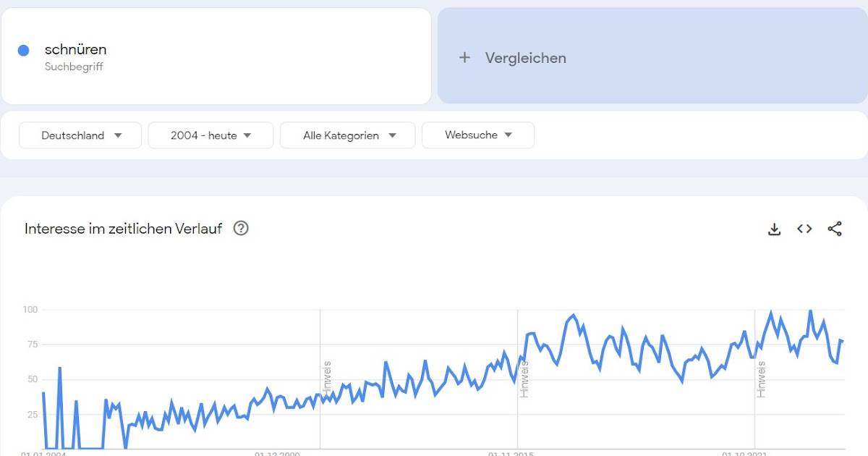Image resolution: width=868 pixels, height=456 pixels.
Task: Select the Hinweis marker near 2015
Action: pos(524,378)
